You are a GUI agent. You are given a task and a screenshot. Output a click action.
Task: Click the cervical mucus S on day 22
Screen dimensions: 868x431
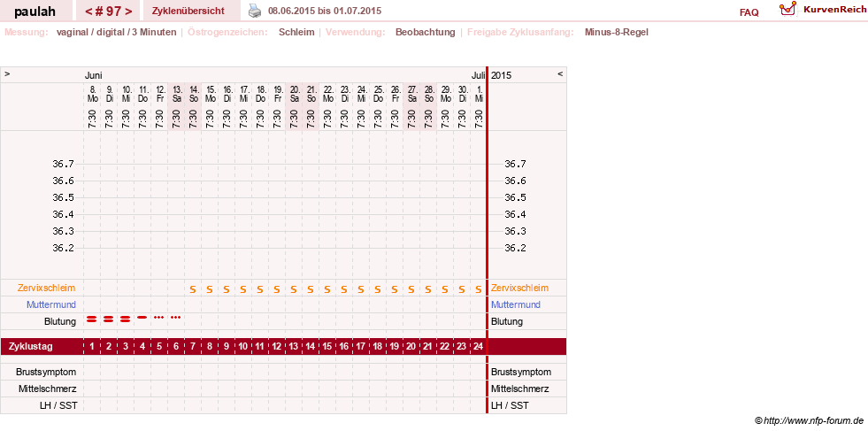(444, 289)
